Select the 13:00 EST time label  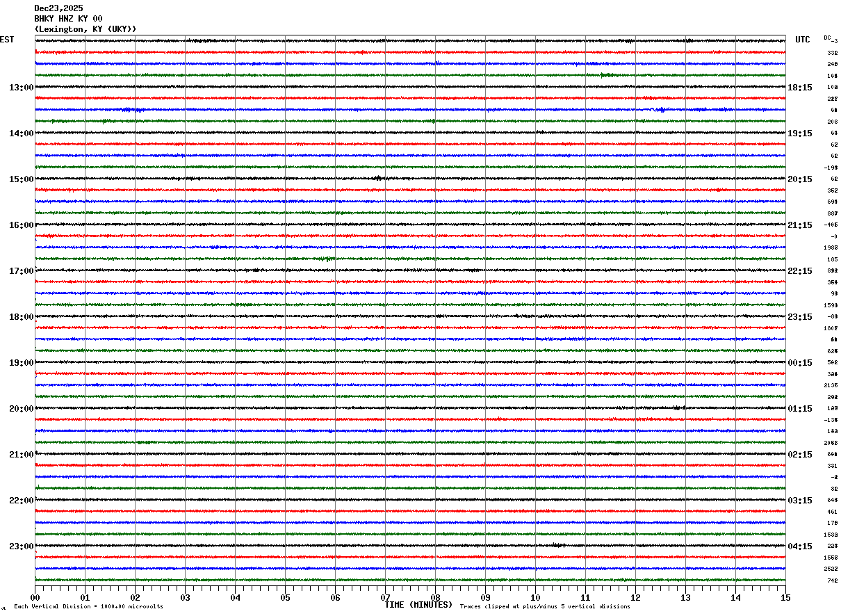pos(22,88)
